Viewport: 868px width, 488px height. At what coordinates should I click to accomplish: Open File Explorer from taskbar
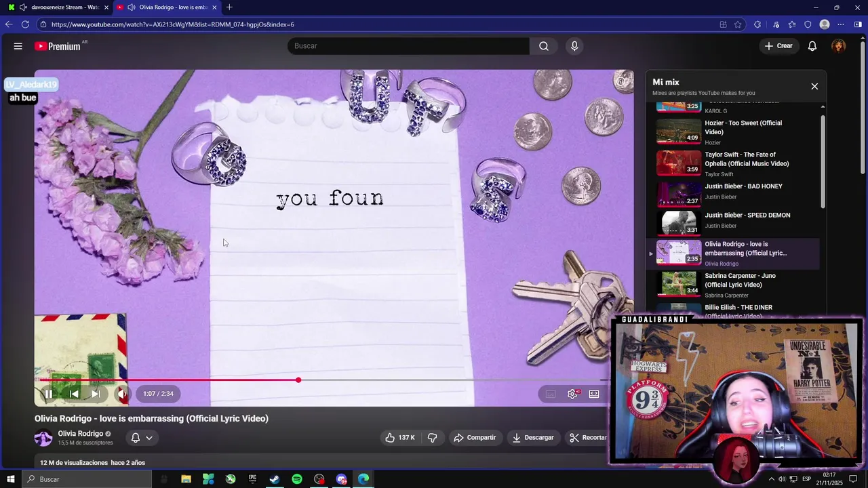[x=186, y=479]
